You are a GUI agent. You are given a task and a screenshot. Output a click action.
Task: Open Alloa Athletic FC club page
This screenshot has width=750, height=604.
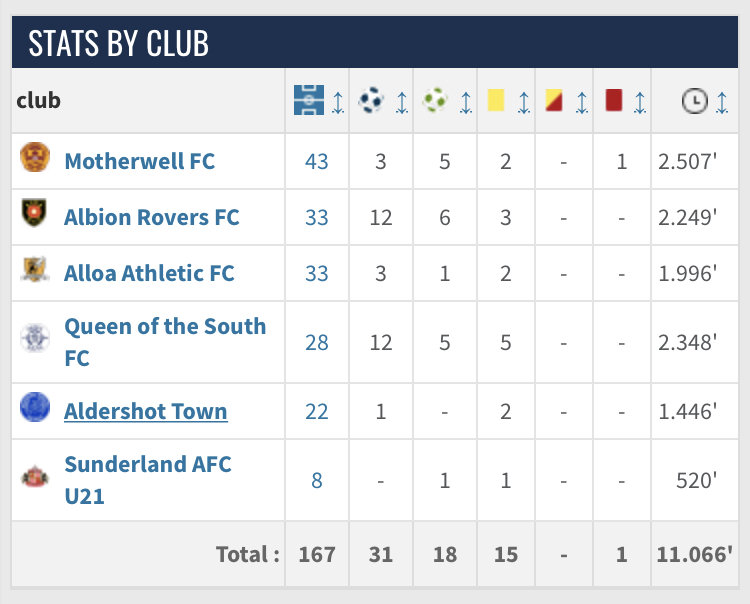149,273
